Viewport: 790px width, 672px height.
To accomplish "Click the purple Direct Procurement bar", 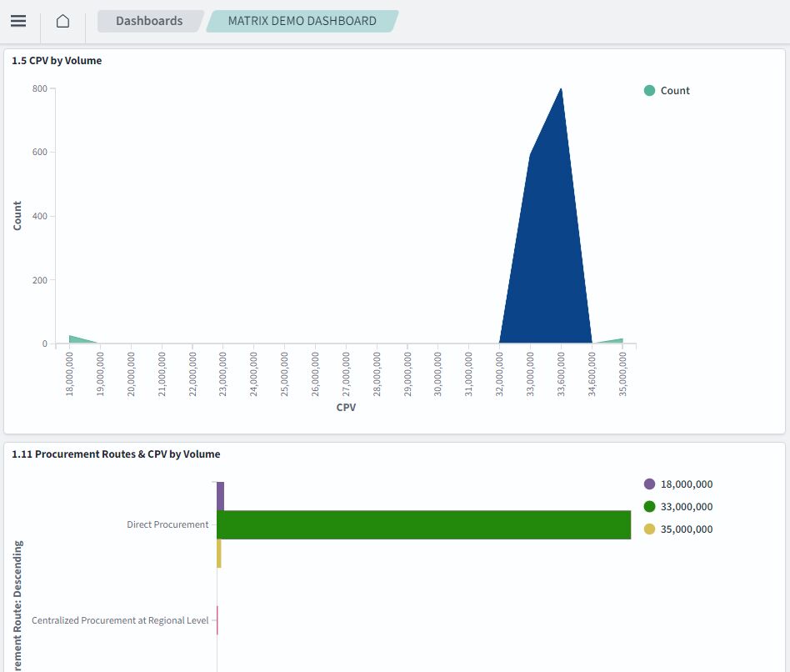I will point(221,496).
